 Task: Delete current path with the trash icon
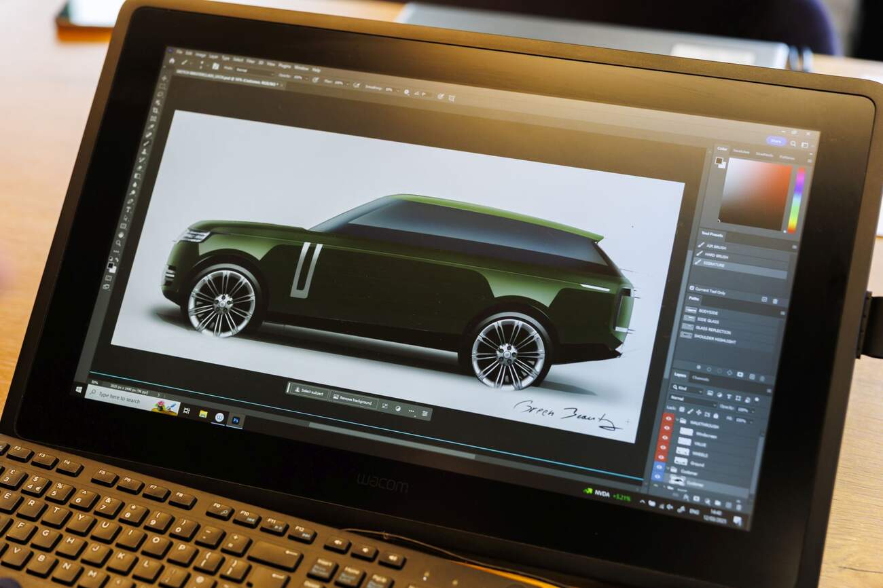coord(774,301)
